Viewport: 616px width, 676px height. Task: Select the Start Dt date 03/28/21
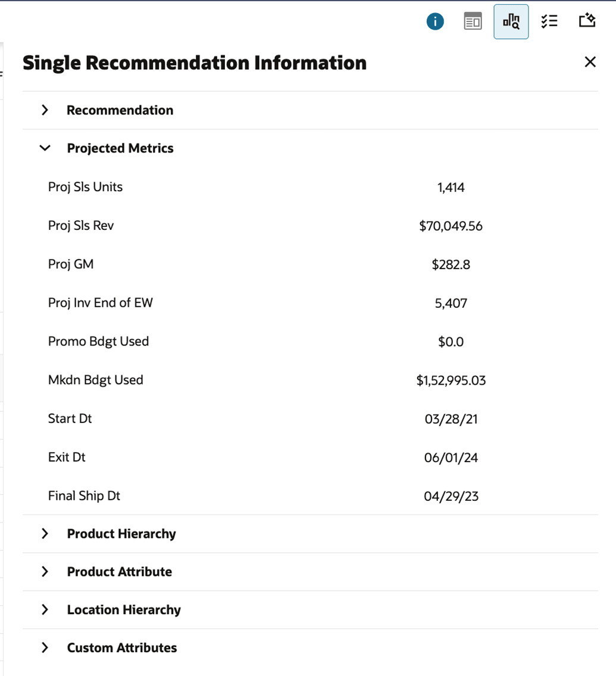coord(451,419)
